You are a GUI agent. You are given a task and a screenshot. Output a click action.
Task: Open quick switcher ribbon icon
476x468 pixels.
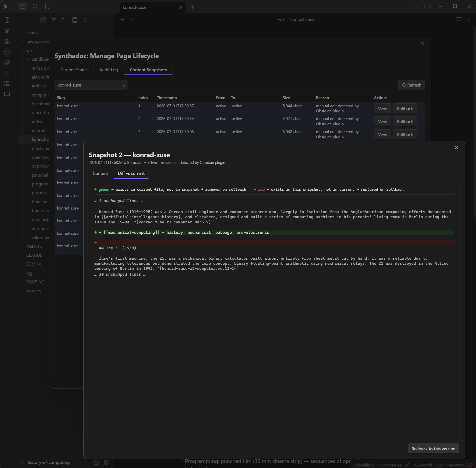[x=7, y=20]
